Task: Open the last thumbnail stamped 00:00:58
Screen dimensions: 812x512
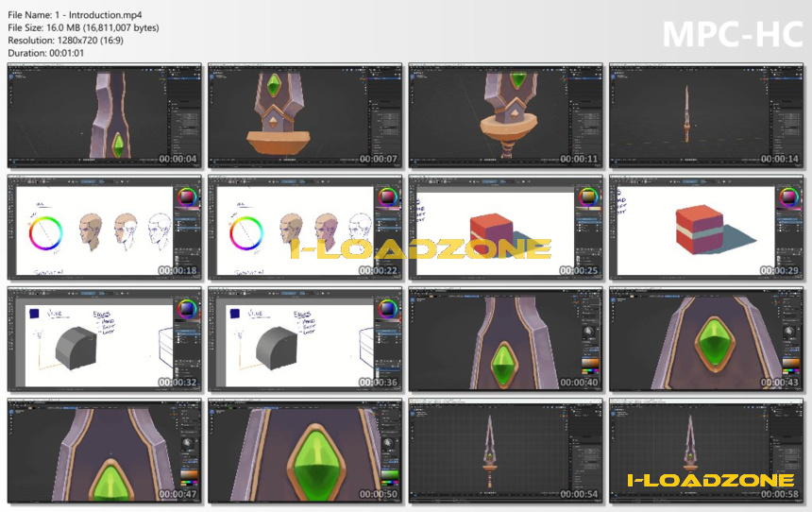Action: coord(706,451)
